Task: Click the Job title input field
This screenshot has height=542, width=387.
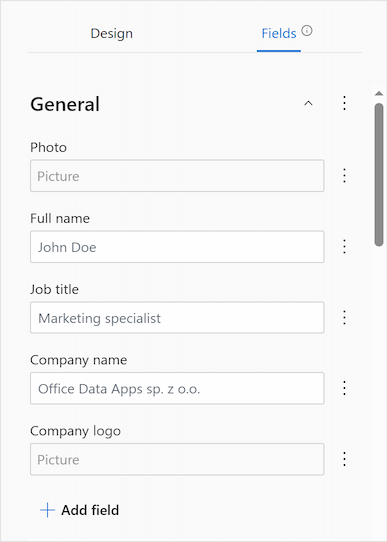Action: tap(177, 317)
